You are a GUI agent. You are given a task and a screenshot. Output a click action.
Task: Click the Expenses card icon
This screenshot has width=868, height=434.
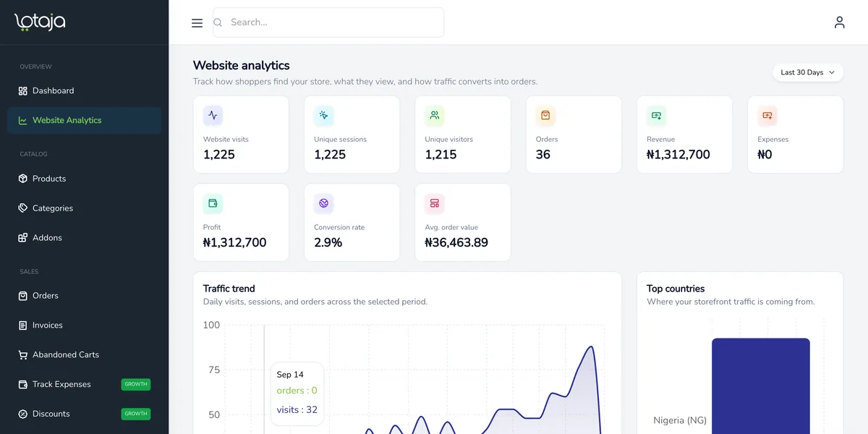tap(767, 115)
